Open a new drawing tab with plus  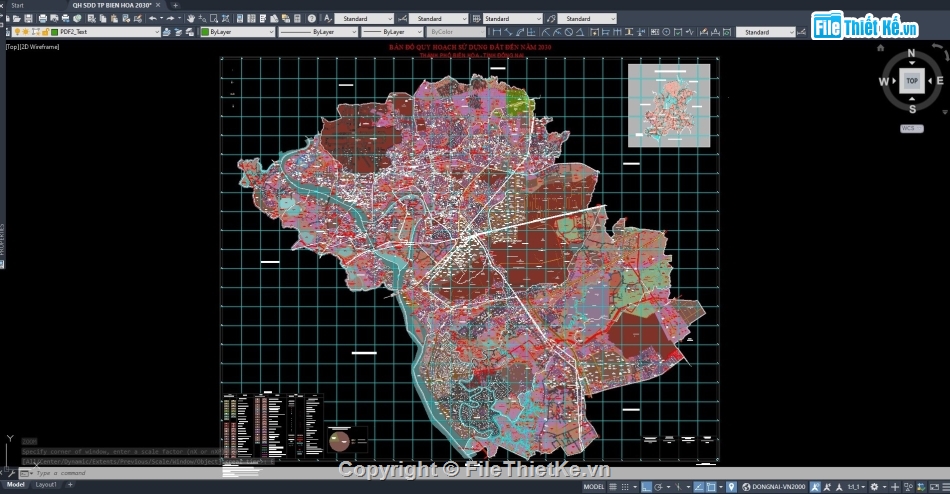(x=176, y=5)
